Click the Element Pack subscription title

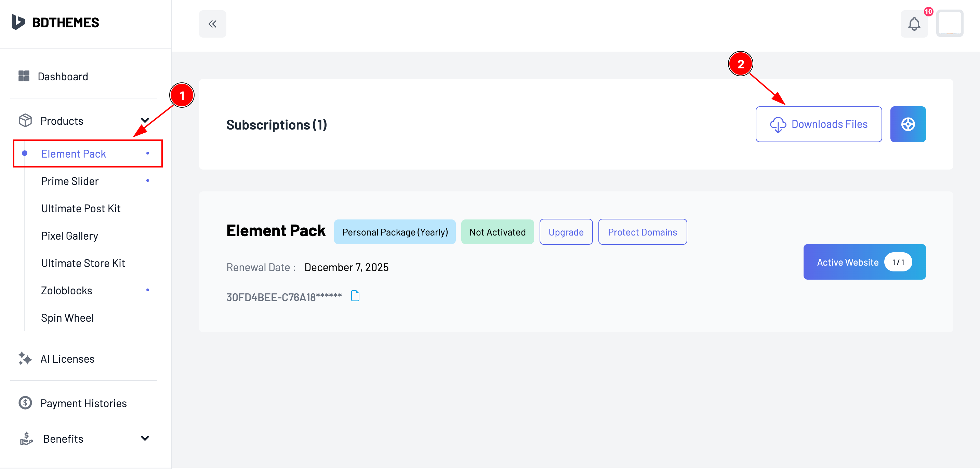276,231
